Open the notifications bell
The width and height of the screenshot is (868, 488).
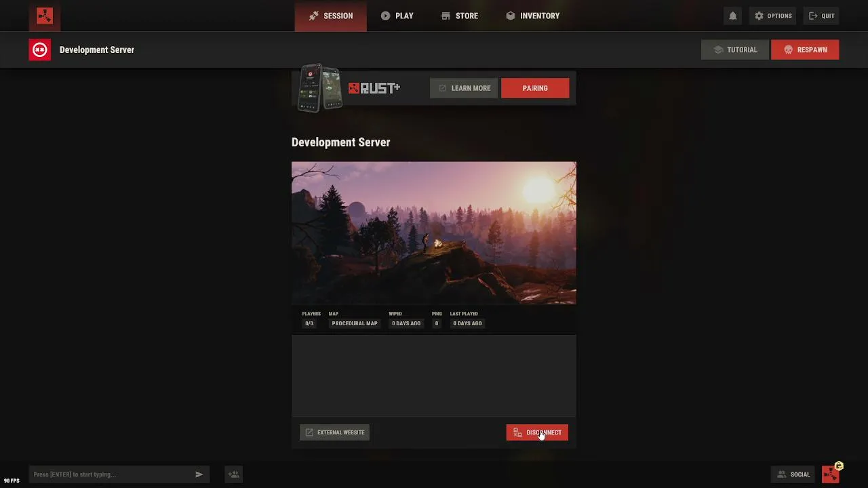tap(733, 16)
